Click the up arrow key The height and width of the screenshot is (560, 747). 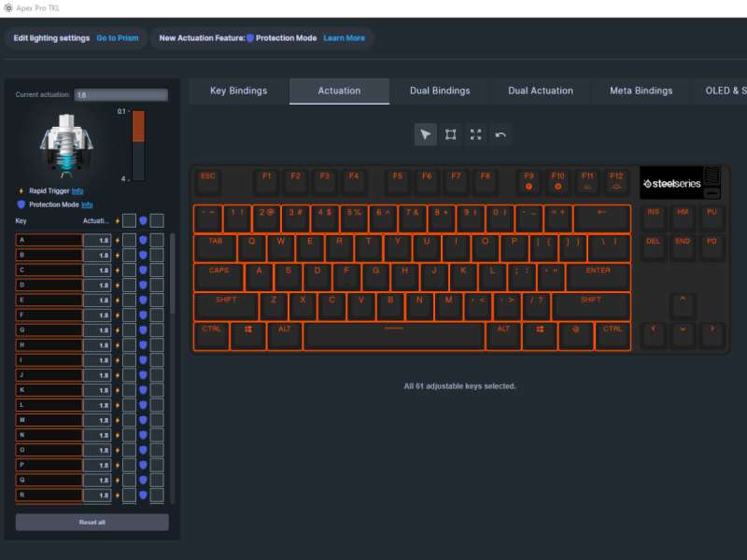click(683, 305)
